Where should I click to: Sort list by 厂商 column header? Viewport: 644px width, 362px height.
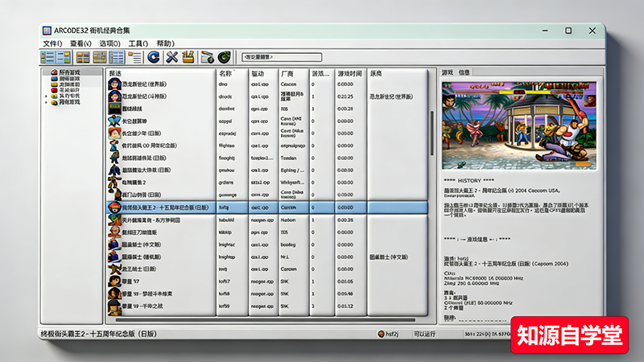tap(292, 73)
